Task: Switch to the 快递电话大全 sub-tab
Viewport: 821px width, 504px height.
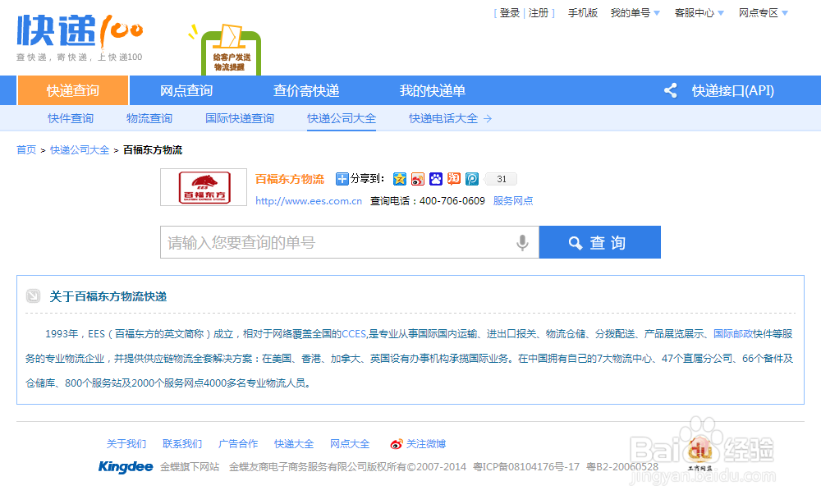Action: coord(443,118)
